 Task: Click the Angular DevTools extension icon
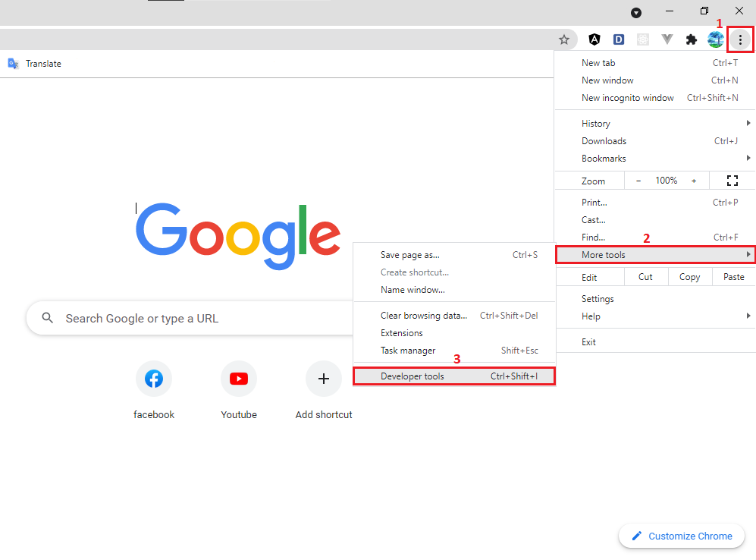coord(594,39)
